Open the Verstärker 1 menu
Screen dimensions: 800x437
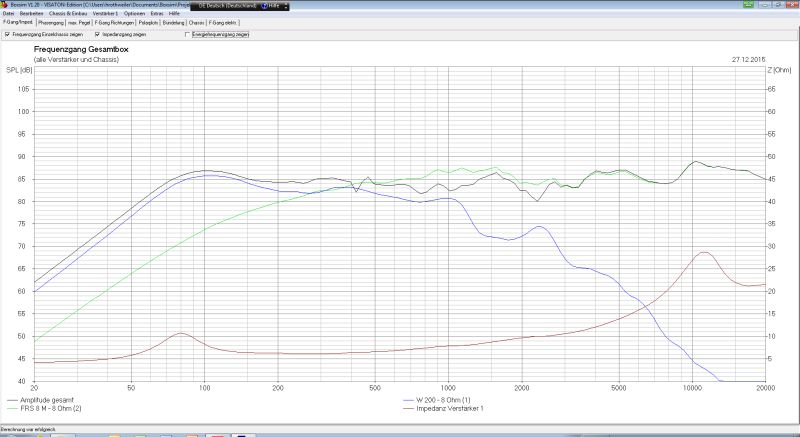[107, 13]
